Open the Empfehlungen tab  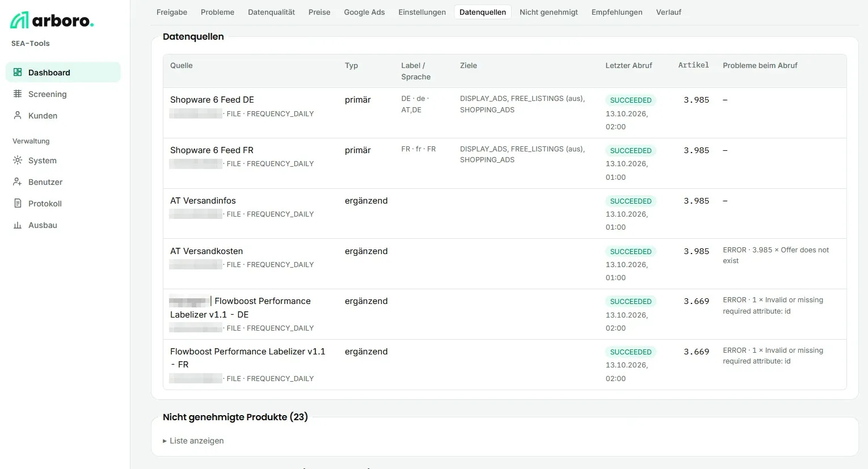(x=617, y=12)
